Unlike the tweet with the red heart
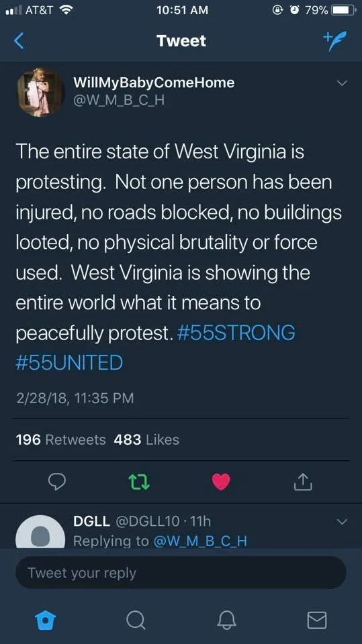This screenshot has width=362, height=644. tap(222, 482)
